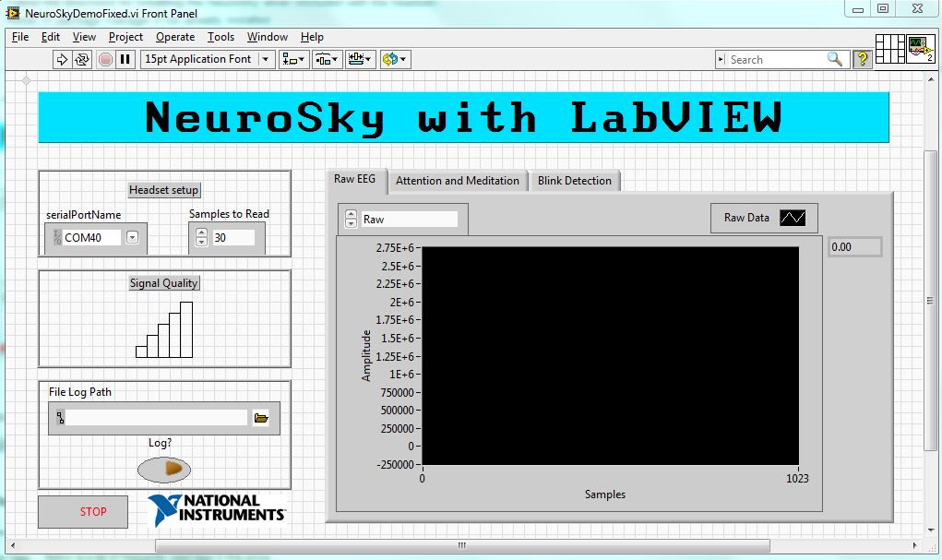942x560 pixels.
Task: Open the Edit menu
Action: [x=51, y=37]
